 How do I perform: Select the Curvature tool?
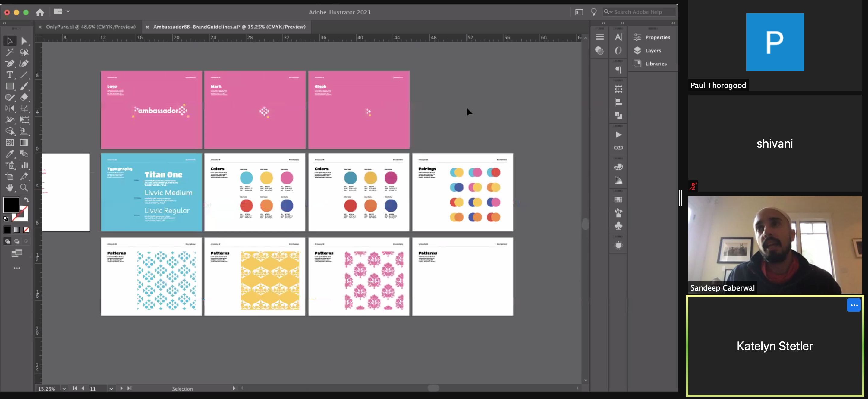point(24,63)
